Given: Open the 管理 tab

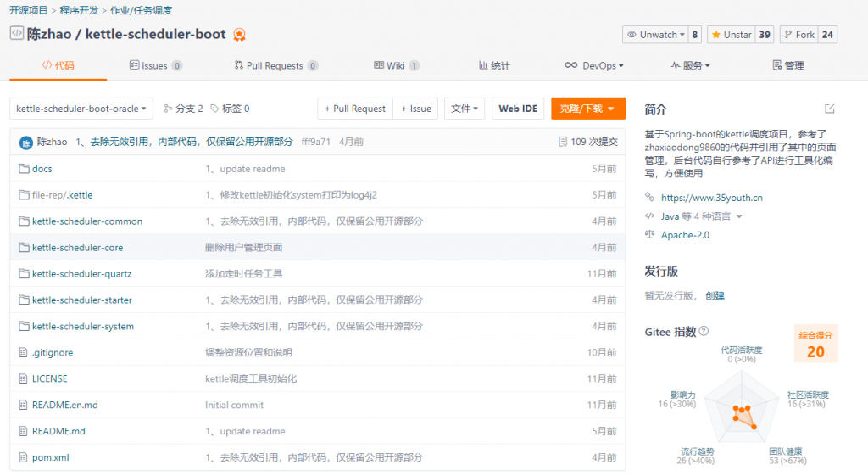Looking at the screenshot, I should (x=788, y=65).
